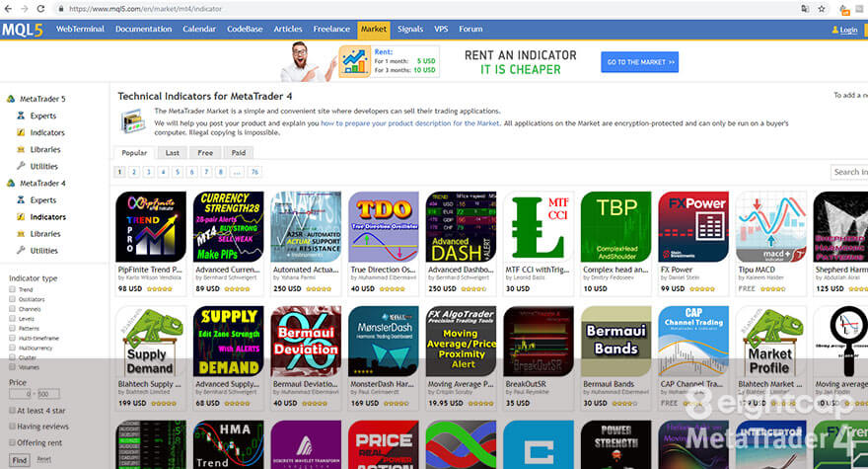The width and height of the screenshot is (868, 469).
Task: Open MonsterDash Harmonic thumbnail
Action: [x=383, y=341]
